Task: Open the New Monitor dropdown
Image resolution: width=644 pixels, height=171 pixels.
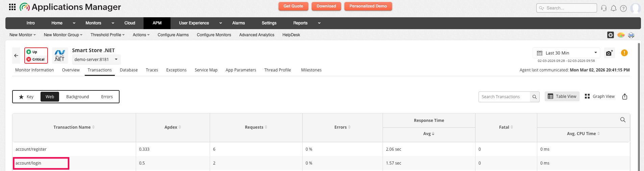Action: point(23,35)
